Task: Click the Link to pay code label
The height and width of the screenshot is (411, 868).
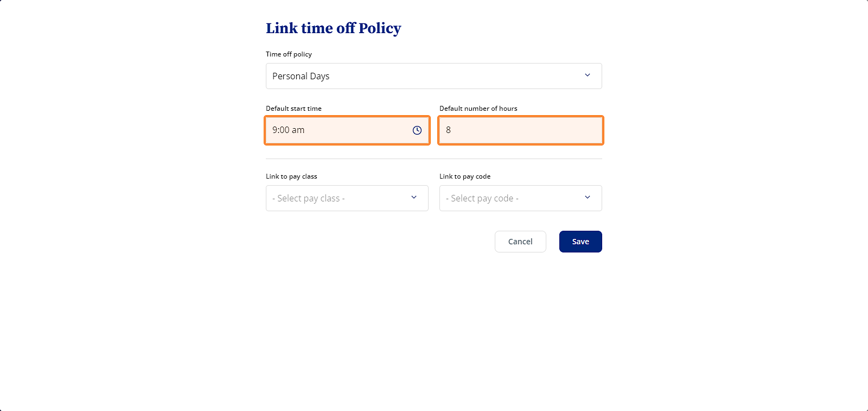Action: (x=465, y=176)
